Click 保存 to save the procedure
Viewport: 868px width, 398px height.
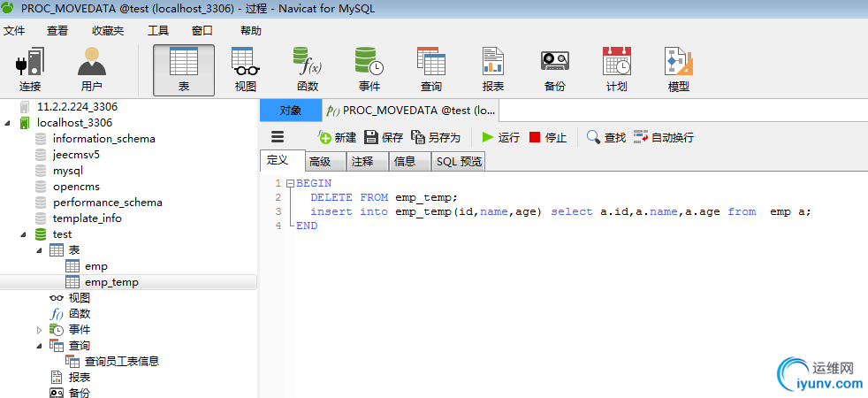pos(384,137)
